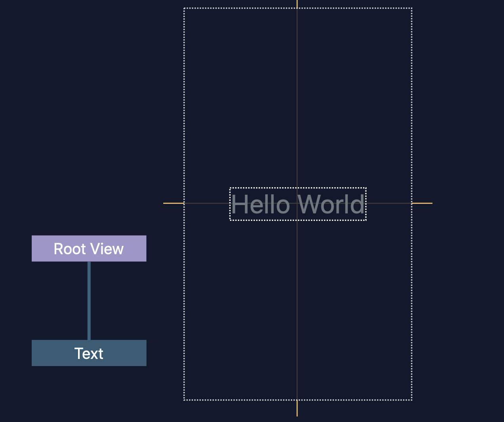Viewport: 504px width, 422px height.
Task: Select the Root View node
Action: click(x=89, y=249)
